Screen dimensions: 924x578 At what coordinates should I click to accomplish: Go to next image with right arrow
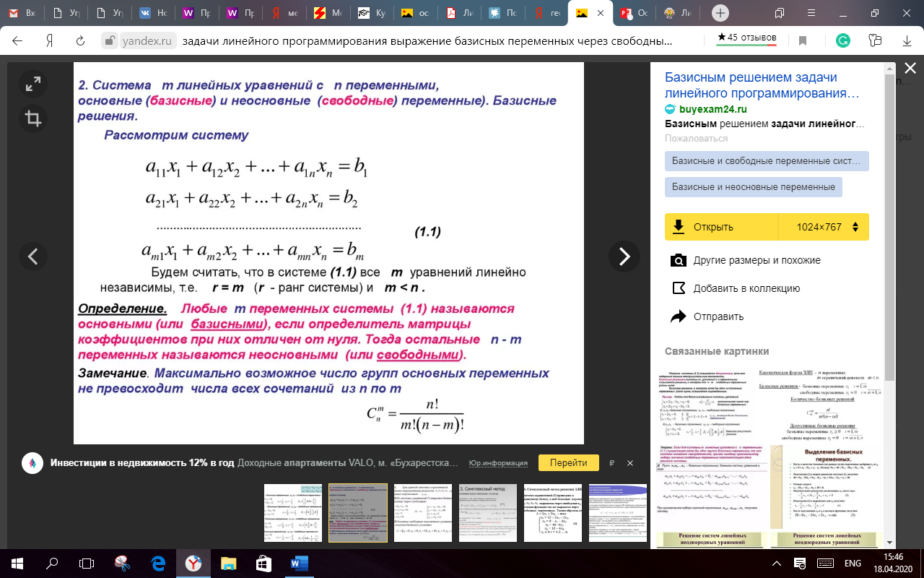[x=624, y=256]
